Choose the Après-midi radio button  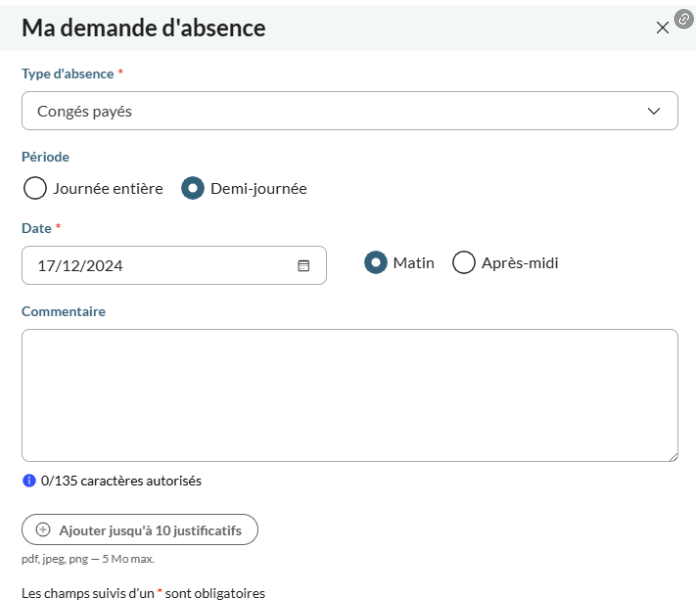click(464, 262)
